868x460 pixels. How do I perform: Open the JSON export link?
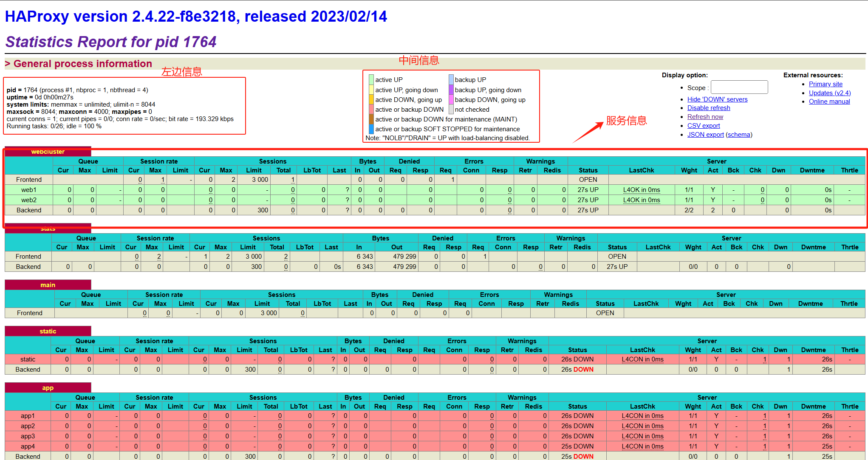click(705, 135)
